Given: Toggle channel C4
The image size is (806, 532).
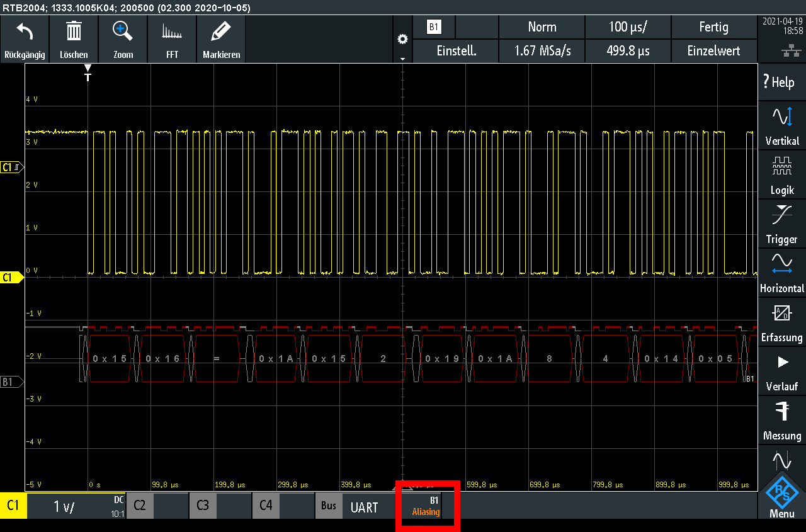Looking at the screenshot, I should 265,505.
